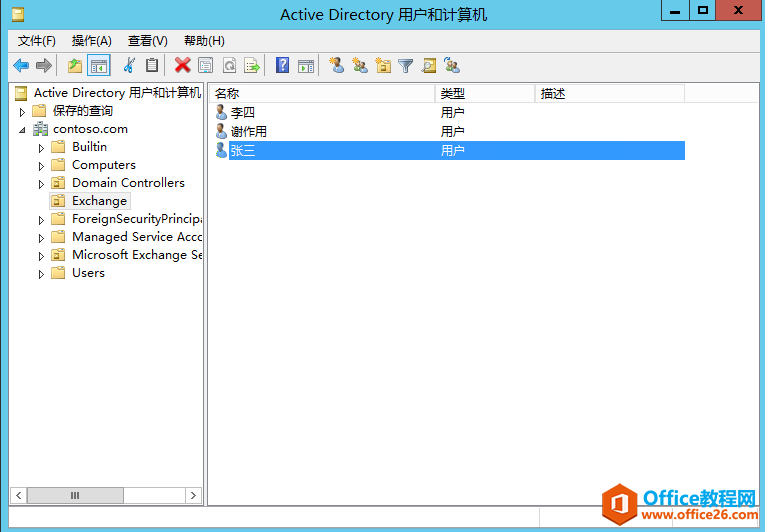Collapse the contoso.com node
This screenshot has height=532, width=765.
(22, 130)
